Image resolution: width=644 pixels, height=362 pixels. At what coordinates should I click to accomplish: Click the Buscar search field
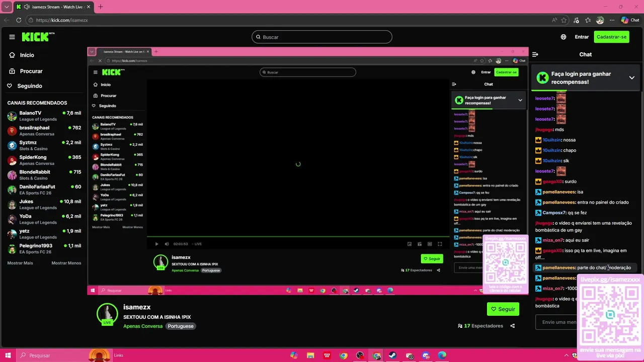point(322,37)
